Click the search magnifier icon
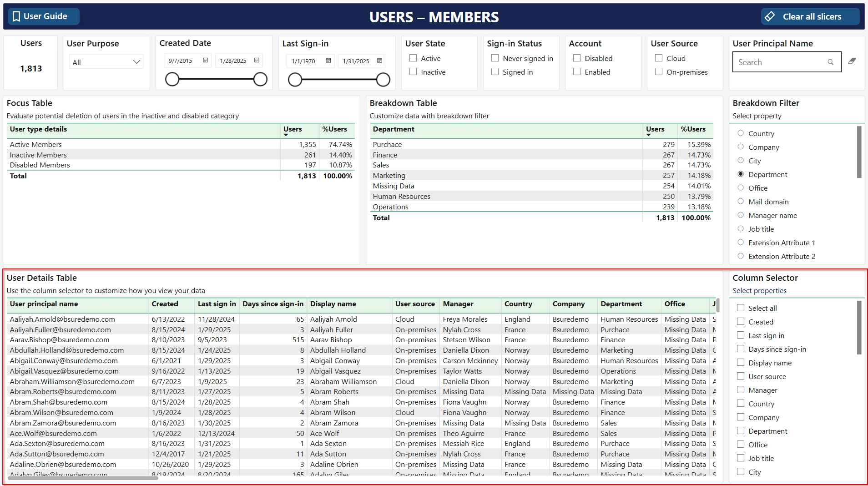The image size is (868, 486). coord(830,62)
